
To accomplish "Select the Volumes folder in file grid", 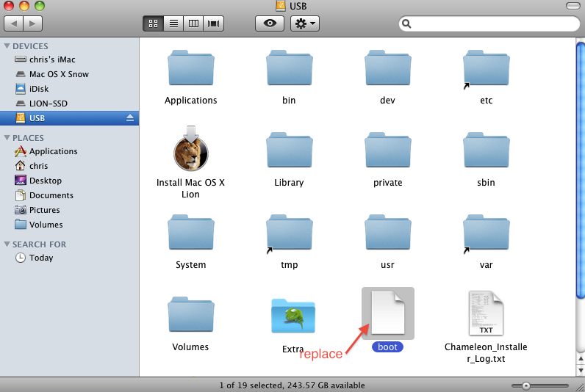I will (190, 315).
